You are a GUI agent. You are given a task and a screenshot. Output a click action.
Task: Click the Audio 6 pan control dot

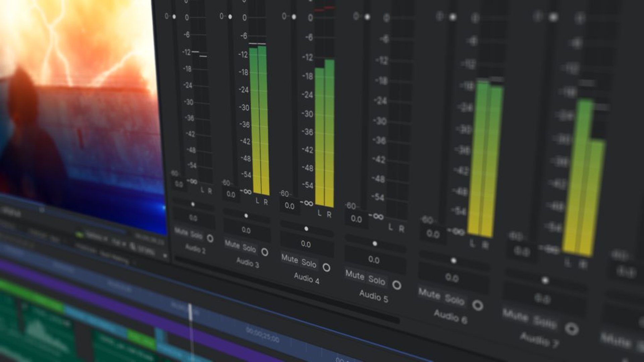coord(453,260)
